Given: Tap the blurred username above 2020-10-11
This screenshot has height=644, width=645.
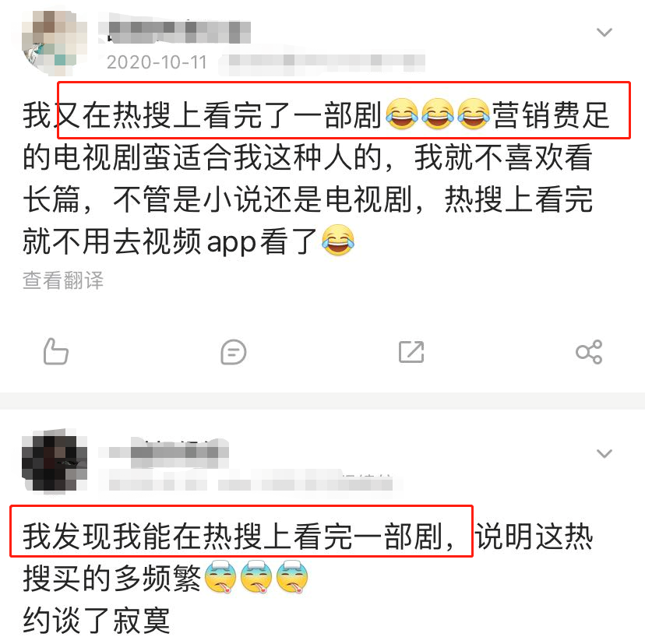Looking at the screenshot, I should pyautogui.click(x=174, y=31).
